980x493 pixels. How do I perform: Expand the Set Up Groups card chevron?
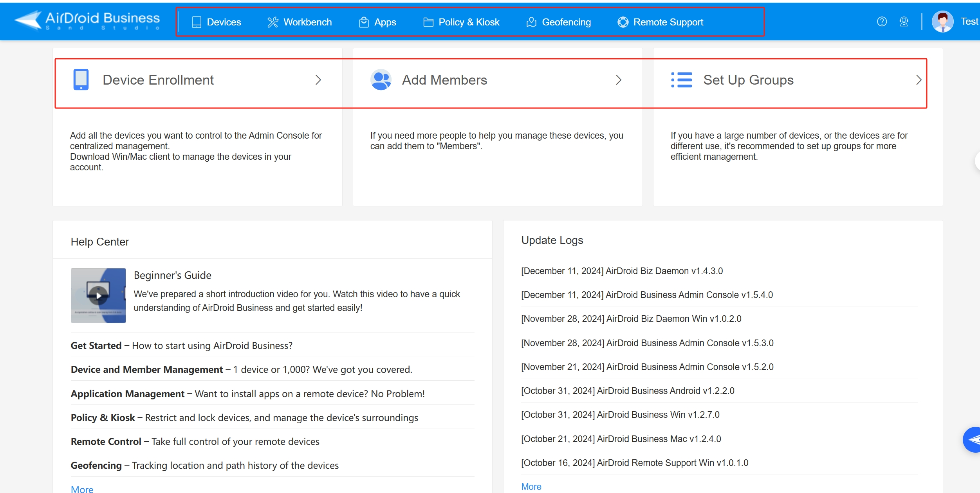[919, 80]
